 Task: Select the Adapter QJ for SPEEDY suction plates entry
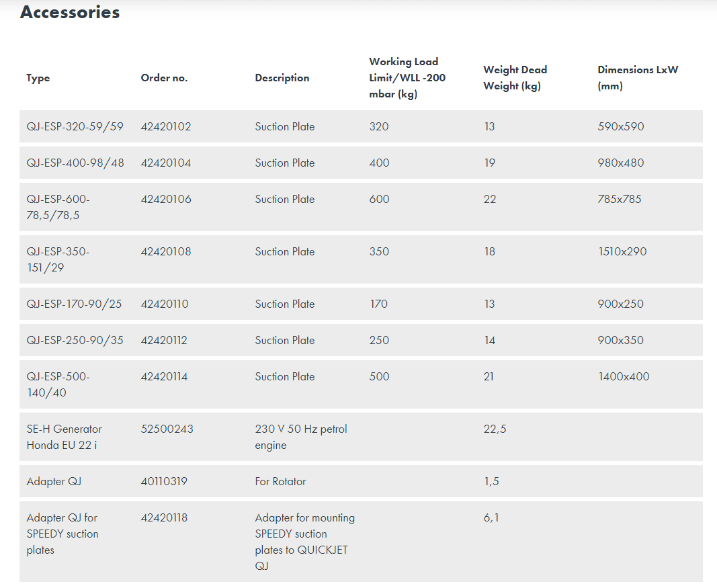62,534
